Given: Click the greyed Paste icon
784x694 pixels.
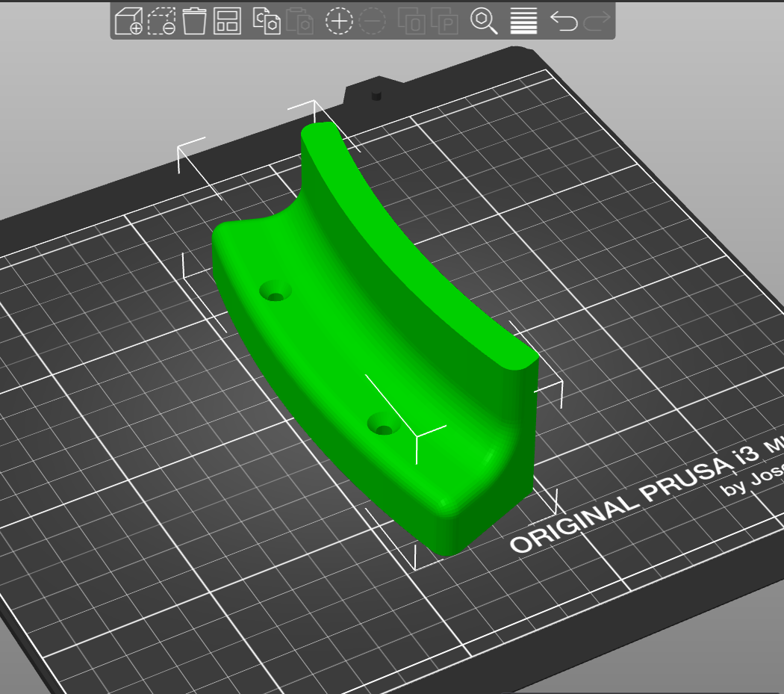Looking at the screenshot, I should (x=299, y=21).
